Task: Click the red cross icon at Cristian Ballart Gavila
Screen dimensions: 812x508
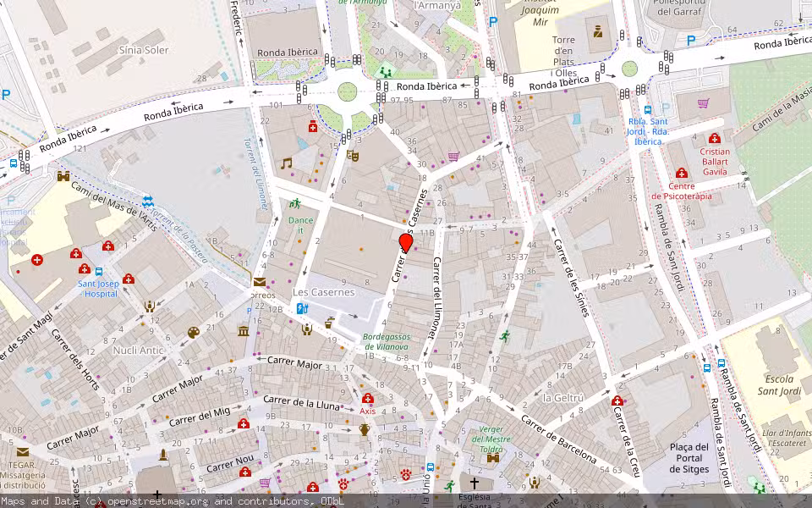Action: point(714,140)
